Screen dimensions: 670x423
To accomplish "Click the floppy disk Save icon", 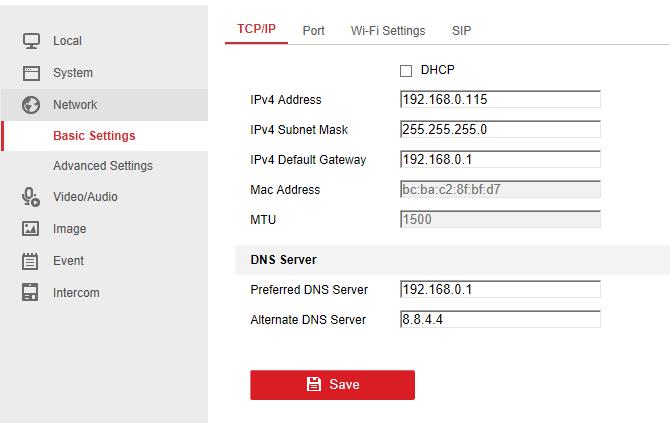I will (314, 385).
